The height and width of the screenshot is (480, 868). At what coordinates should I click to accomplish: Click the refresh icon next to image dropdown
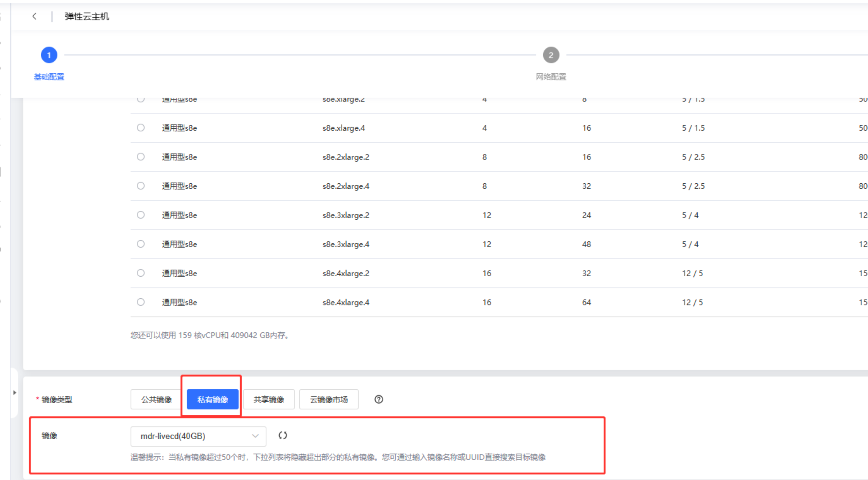click(x=282, y=436)
